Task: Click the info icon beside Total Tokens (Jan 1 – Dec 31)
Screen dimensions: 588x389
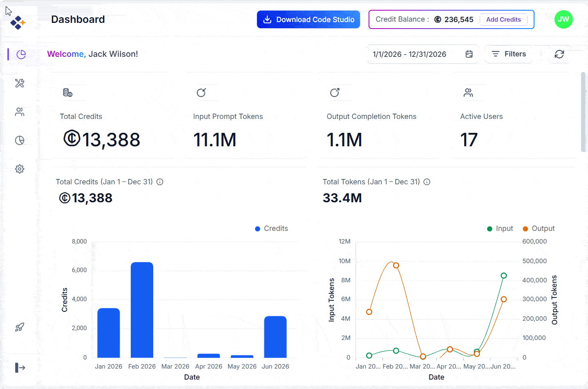Action: click(427, 182)
